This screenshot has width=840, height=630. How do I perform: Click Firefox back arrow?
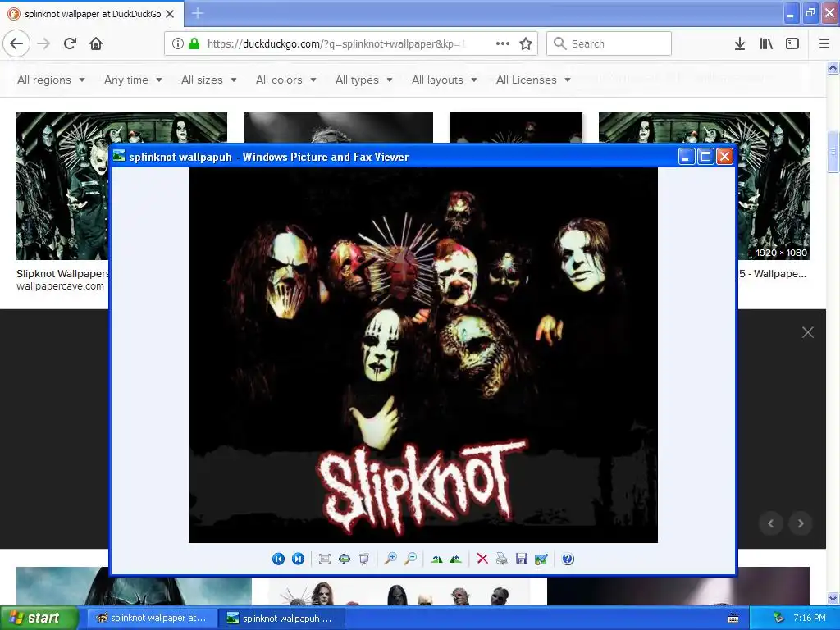pyautogui.click(x=16, y=43)
